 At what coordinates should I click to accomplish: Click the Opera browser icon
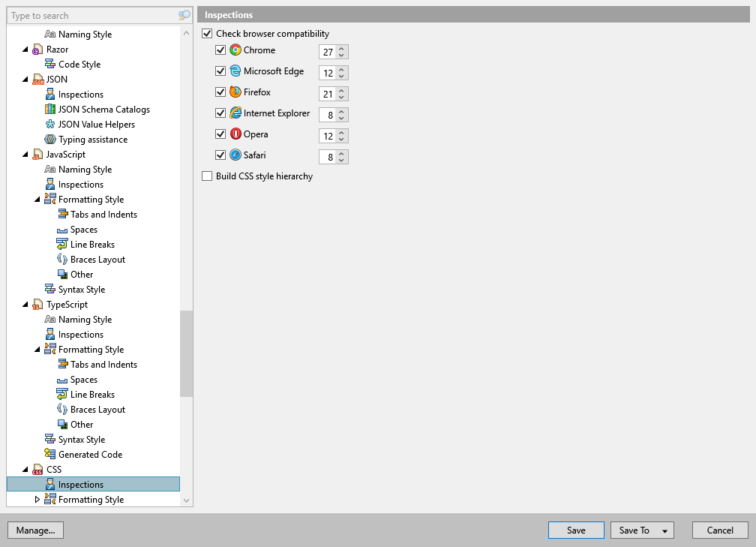click(x=235, y=134)
